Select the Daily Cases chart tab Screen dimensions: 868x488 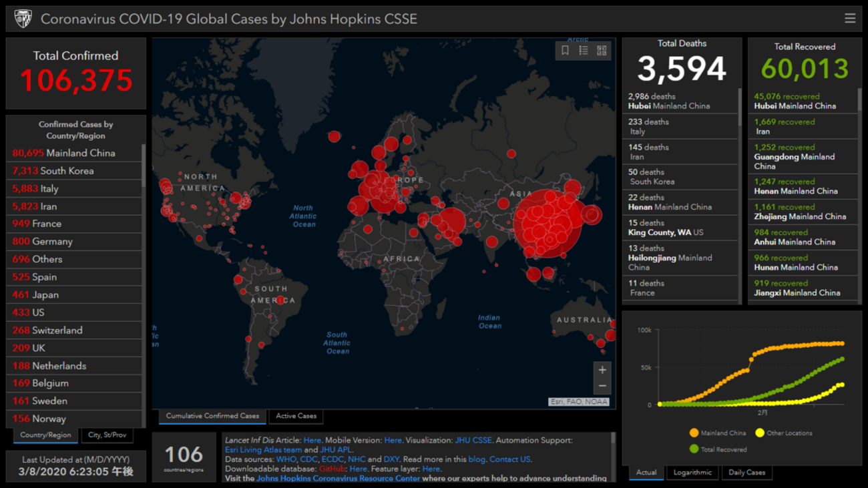coord(746,473)
